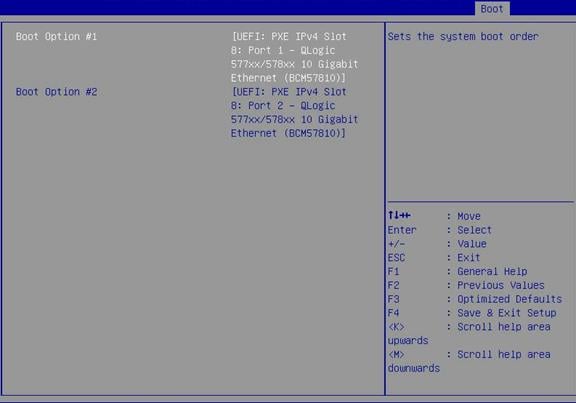Click the ESC Exit hint

pyautogui.click(x=434, y=258)
